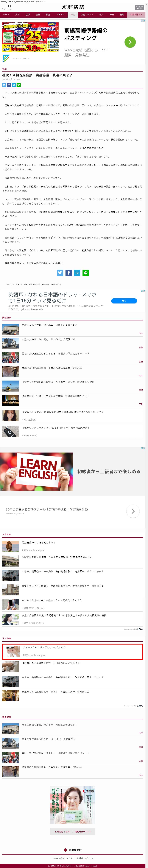This screenshot has height=868, width=148.
Task: Share on Facebook via large bottom icon
Action: tap(69, 273)
